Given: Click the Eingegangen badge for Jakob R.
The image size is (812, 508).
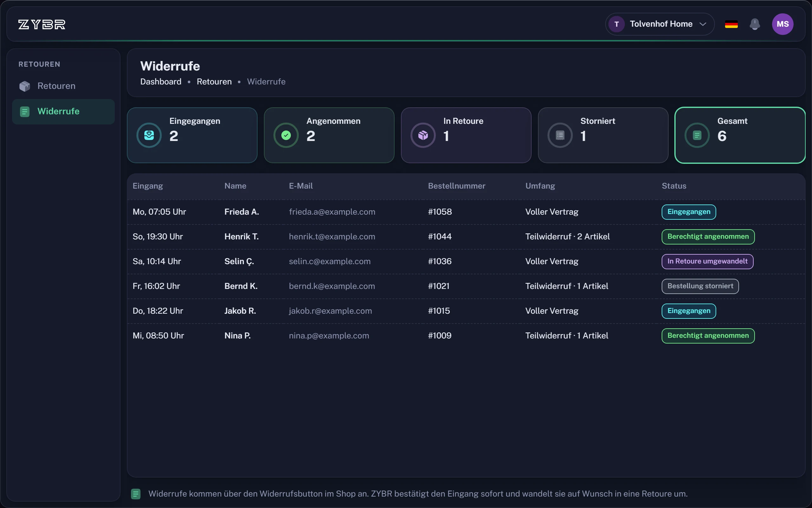Looking at the screenshot, I should point(689,311).
